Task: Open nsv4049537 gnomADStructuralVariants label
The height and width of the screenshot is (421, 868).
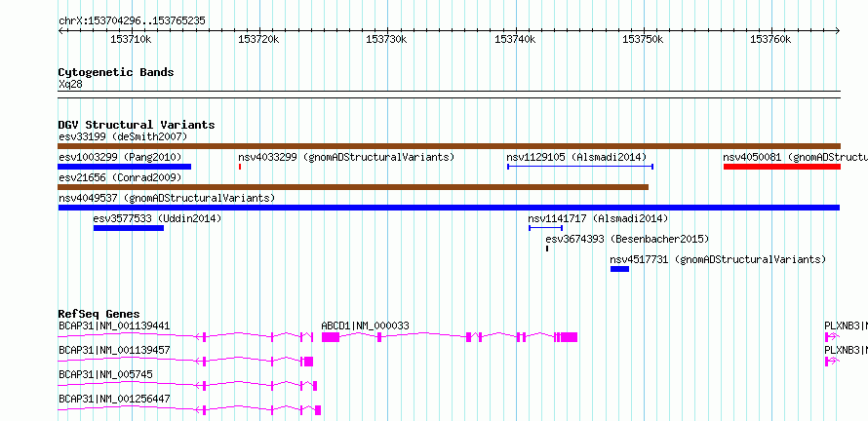Action: coord(167,198)
